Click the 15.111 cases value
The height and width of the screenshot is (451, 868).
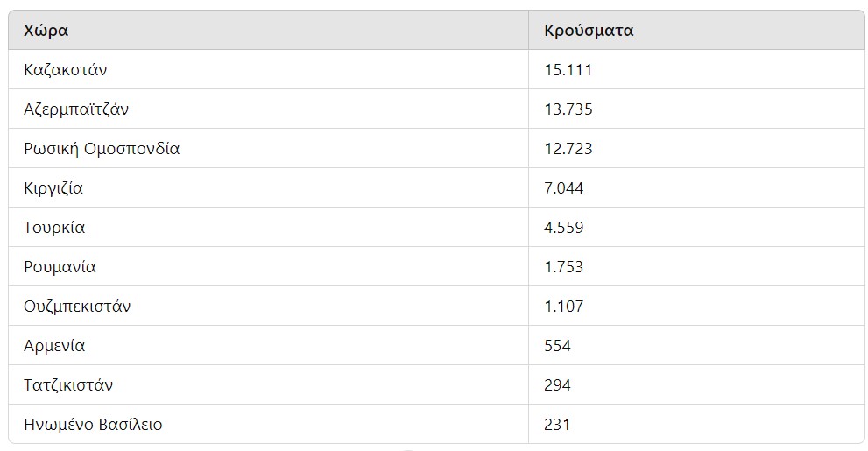click(568, 70)
